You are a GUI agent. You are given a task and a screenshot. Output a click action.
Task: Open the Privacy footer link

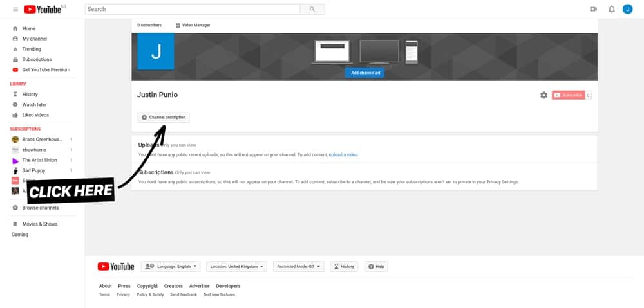[123, 295]
